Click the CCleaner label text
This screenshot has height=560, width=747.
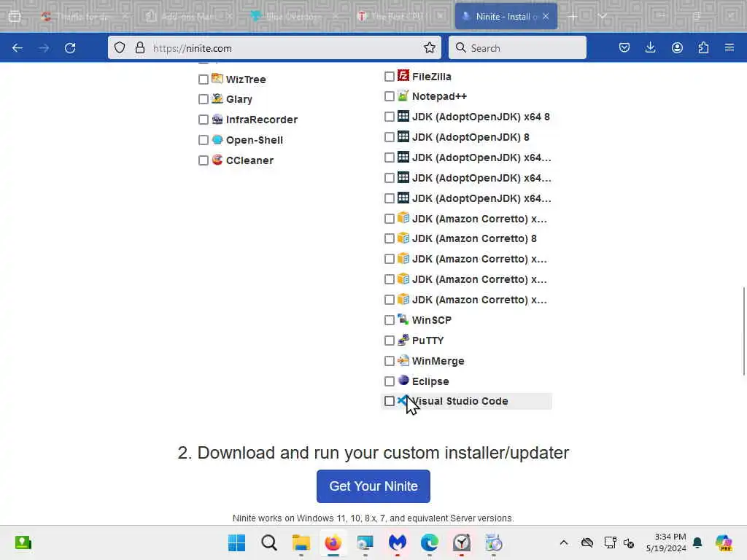coord(249,160)
